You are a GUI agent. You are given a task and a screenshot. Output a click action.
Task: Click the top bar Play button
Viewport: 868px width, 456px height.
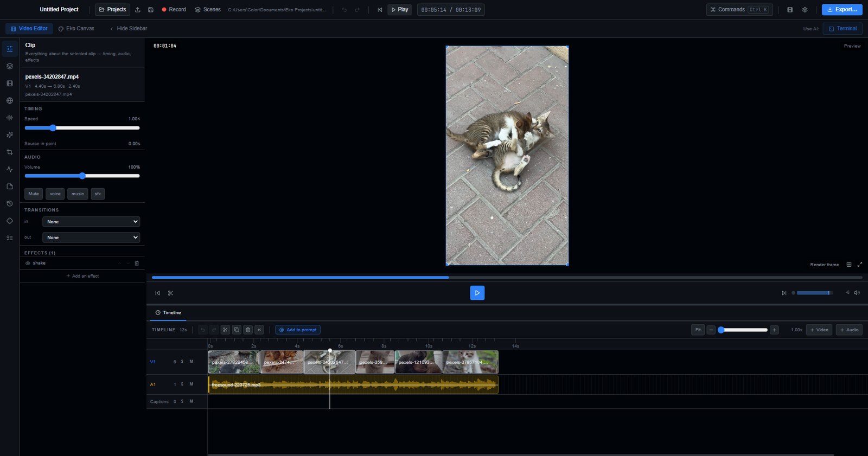point(399,10)
